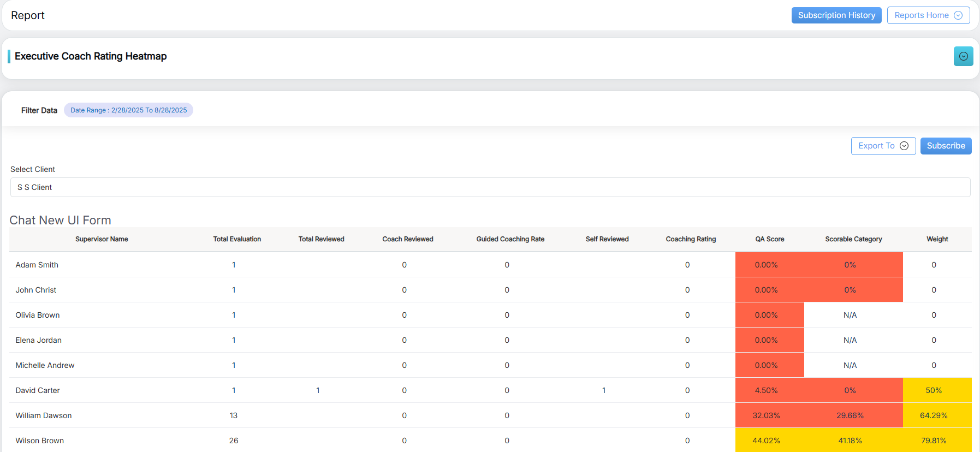Click the Self Reviewed column header

pyautogui.click(x=607, y=239)
